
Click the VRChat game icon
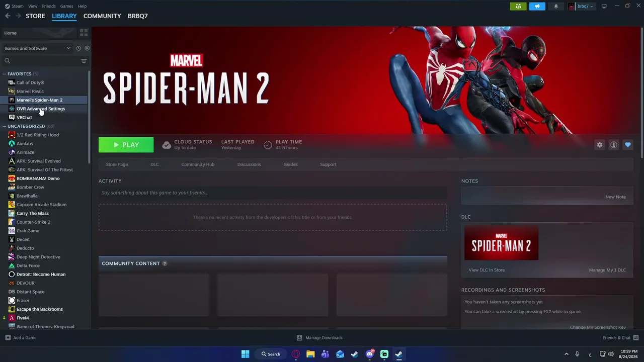[12, 117]
